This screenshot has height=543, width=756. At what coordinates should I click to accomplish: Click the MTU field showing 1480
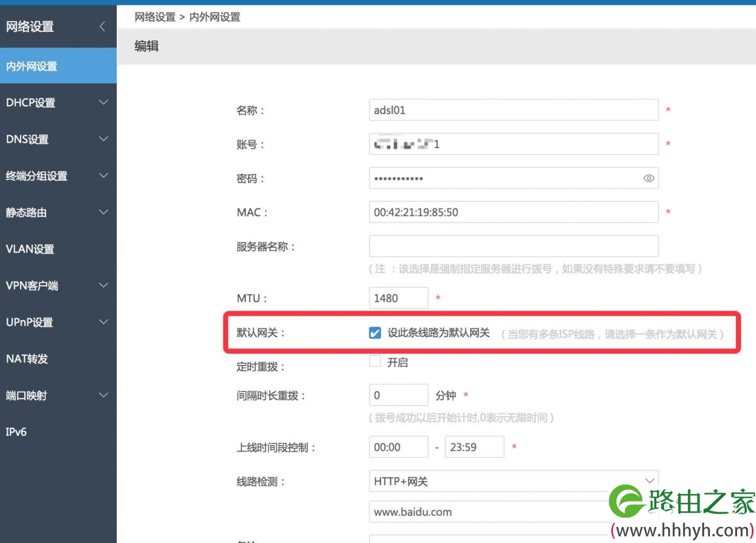[399, 298]
